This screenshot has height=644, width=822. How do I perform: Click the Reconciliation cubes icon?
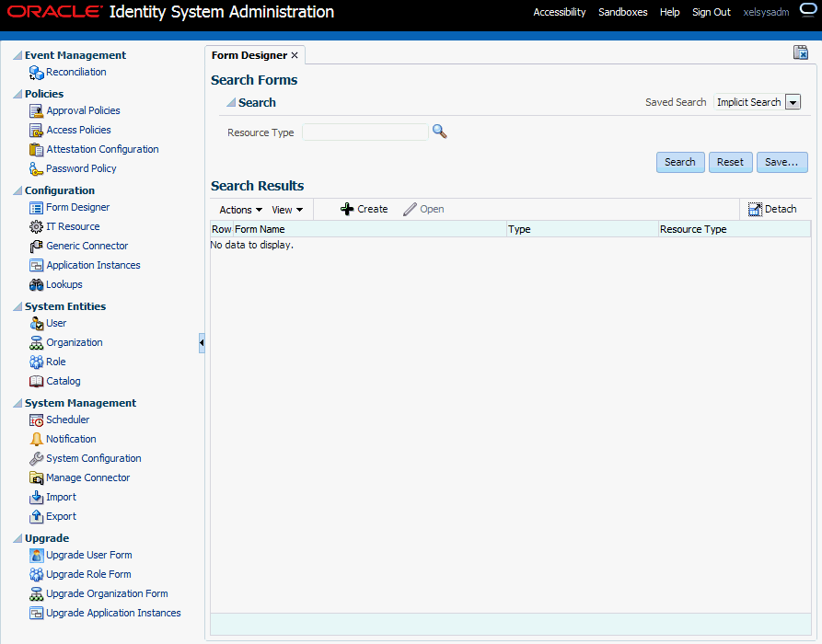click(36, 73)
